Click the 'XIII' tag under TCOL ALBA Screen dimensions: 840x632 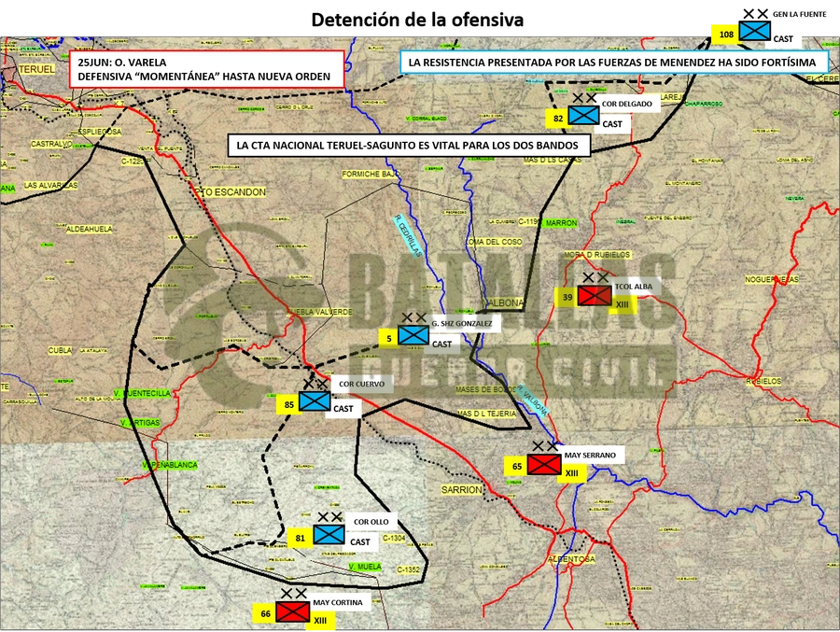click(x=622, y=304)
